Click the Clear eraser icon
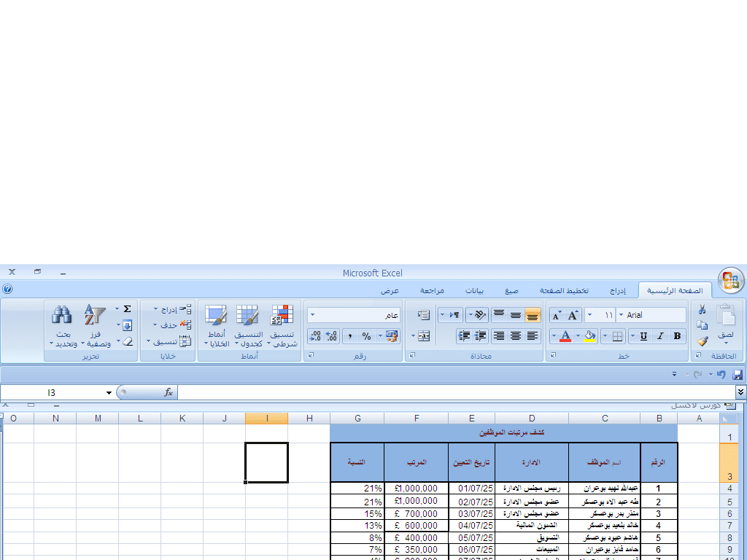This screenshot has width=747, height=560. pyautogui.click(x=127, y=341)
